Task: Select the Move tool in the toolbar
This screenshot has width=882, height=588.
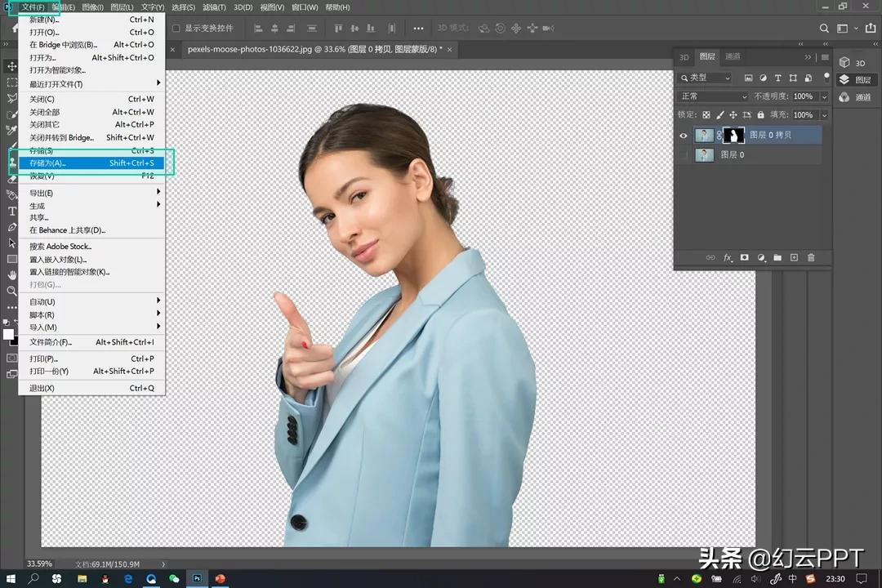Action: (11, 66)
